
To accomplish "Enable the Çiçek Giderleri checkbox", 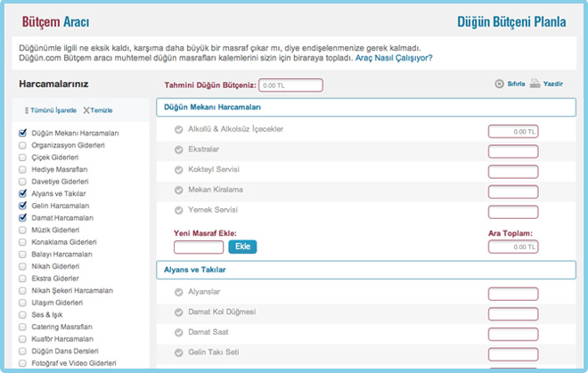I will pos(23,157).
